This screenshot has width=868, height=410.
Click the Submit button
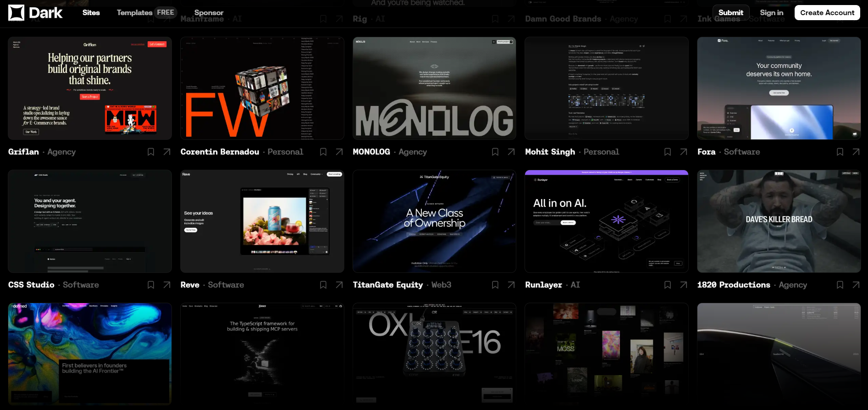point(731,13)
